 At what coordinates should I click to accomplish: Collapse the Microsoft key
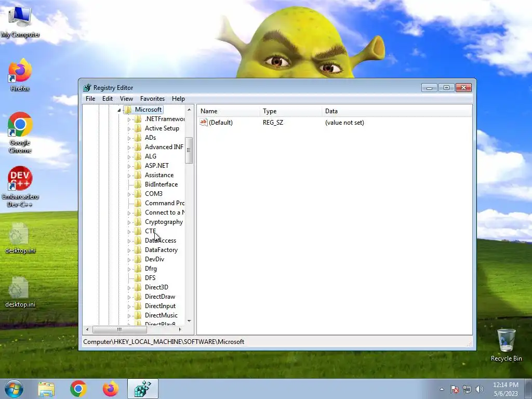pyautogui.click(x=119, y=110)
